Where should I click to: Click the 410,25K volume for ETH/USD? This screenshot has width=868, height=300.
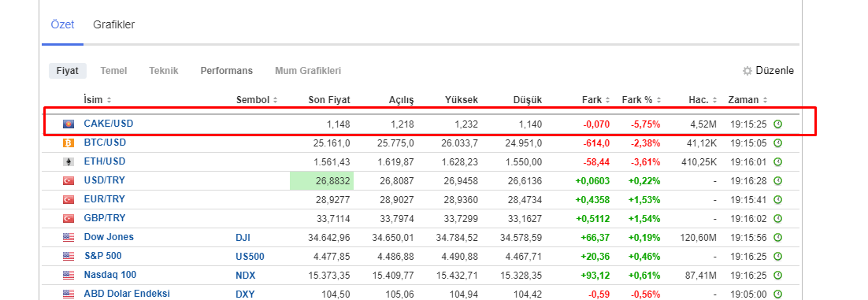[699, 161]
